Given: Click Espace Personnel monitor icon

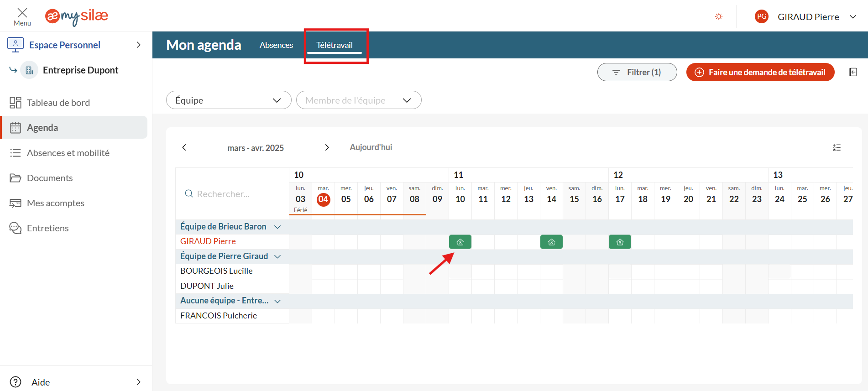Looking at the screenshot, I should point(16,45).
